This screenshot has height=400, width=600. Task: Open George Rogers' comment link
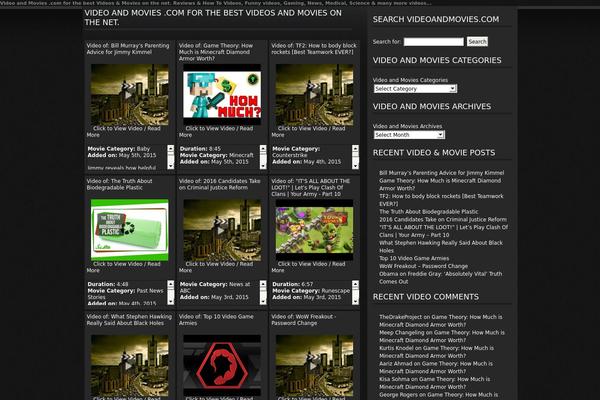[x=439, y=395]
